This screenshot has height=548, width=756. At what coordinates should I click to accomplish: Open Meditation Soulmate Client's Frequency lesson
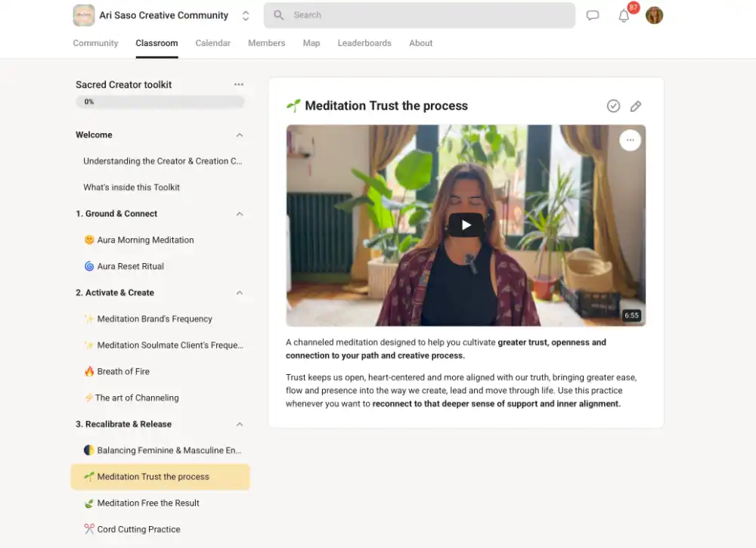(x=160, y=345)
